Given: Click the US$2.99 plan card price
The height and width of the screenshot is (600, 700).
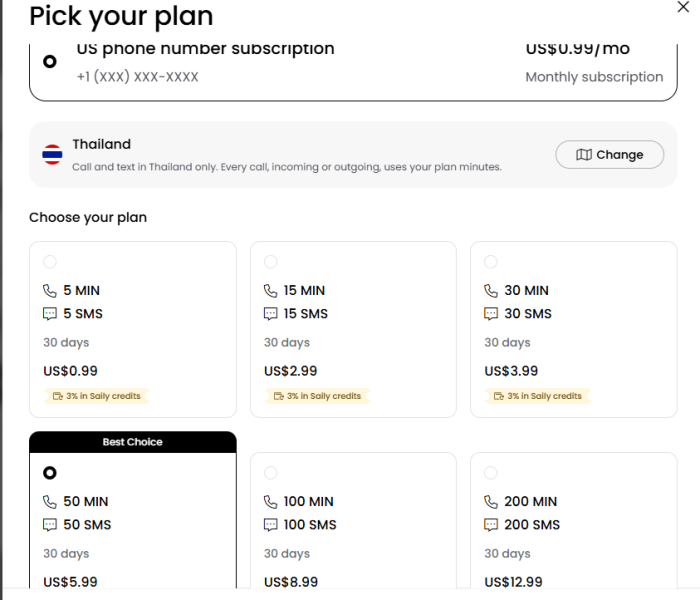Looking at the screenshot, I should coord(290,371).
